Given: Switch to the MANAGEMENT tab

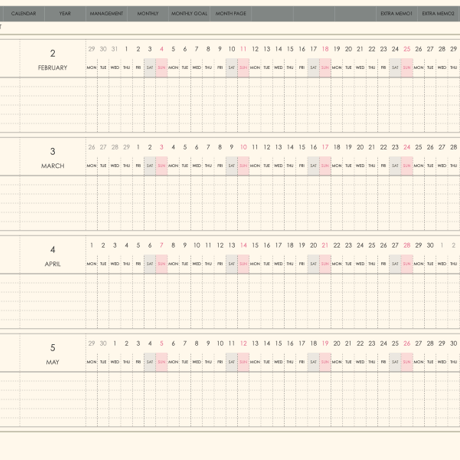Looking at the screenshot, I should [x=106, y=14].
